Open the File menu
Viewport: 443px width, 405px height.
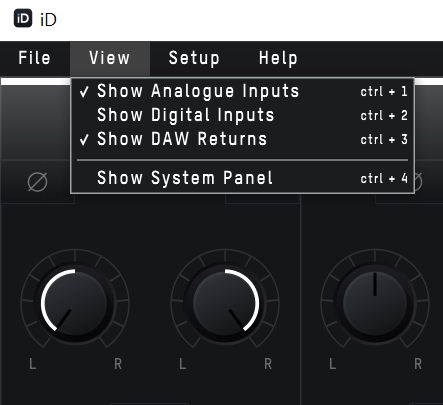point(35,58)
